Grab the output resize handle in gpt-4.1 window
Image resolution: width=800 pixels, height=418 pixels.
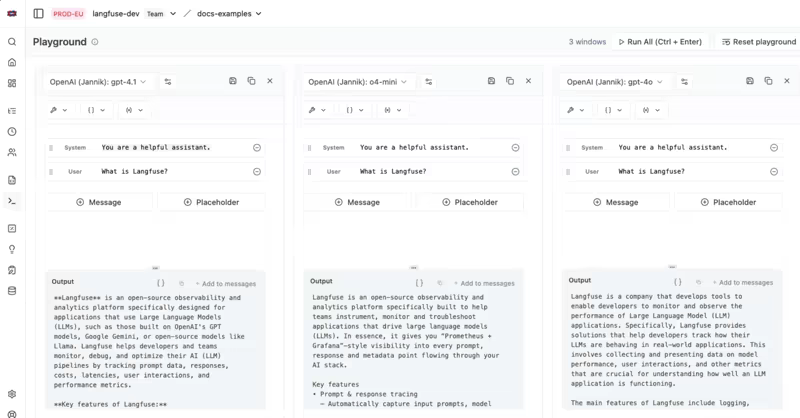point(156,268)
